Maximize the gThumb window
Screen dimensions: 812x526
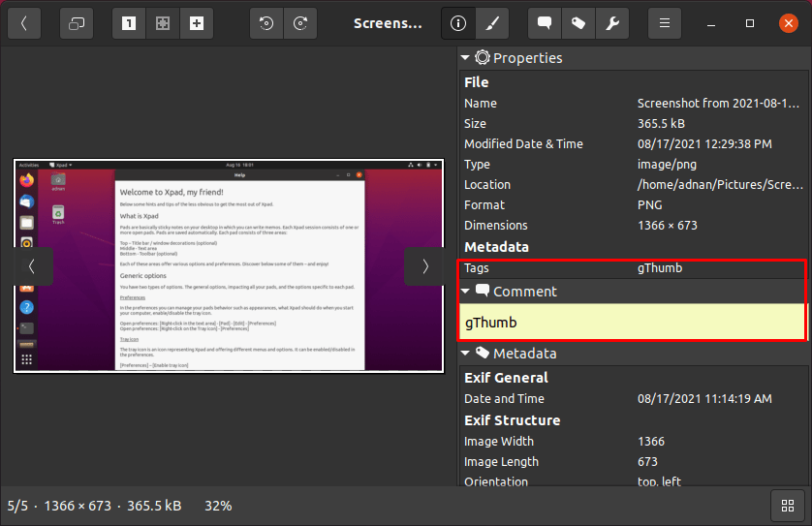pos(749,23)
